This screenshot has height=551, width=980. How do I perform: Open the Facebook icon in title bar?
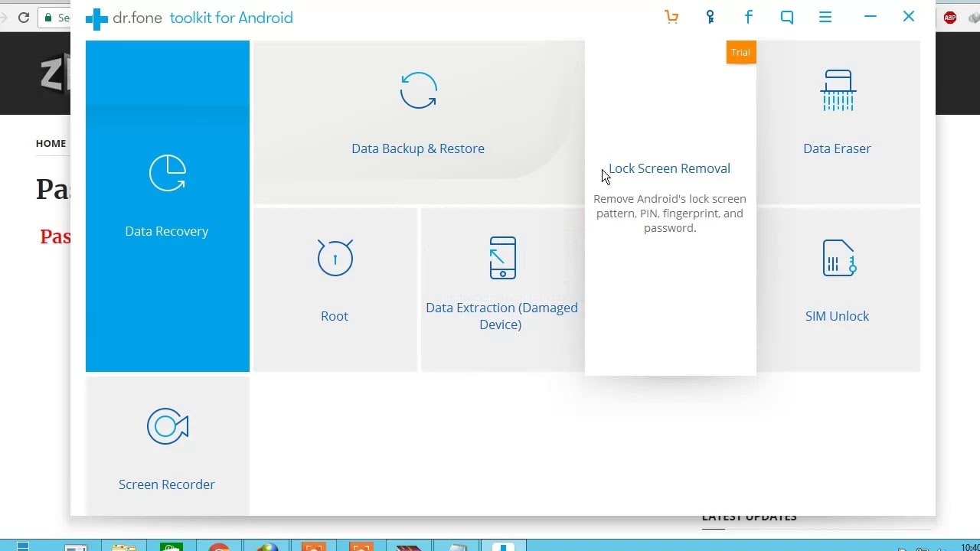749,17
